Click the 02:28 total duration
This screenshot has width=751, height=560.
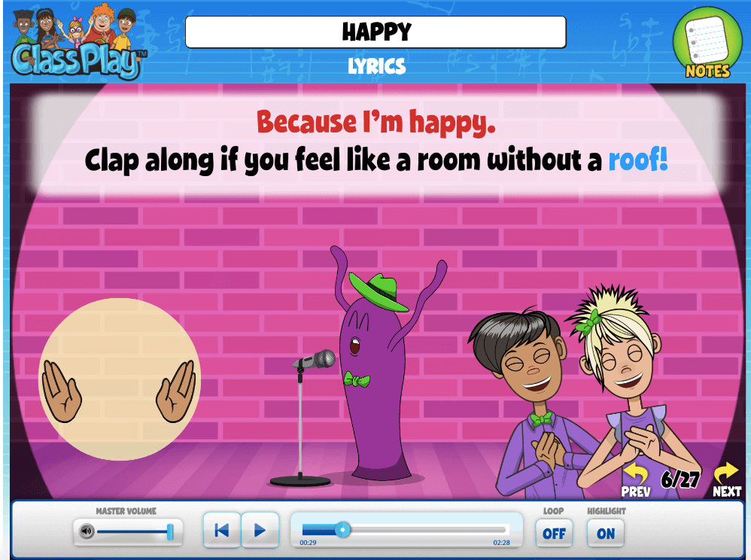coord(501,543)
